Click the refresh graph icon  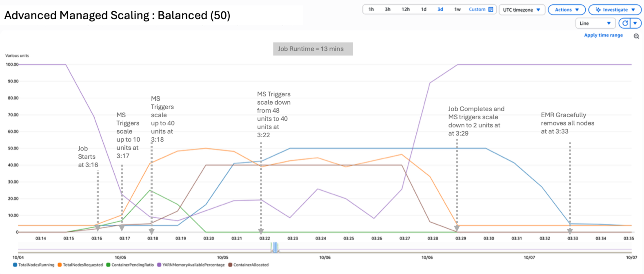625,23
